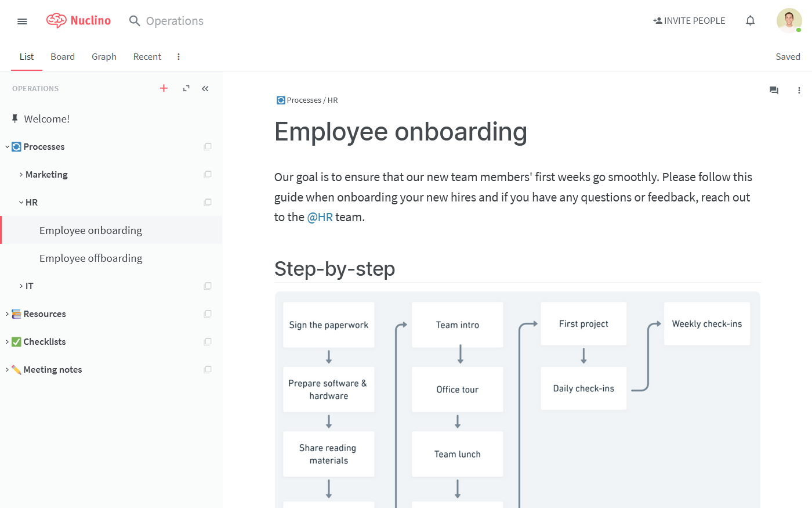Viewport: 812px width, 508px height.
Task: Open the Checklists collection
Action: 45,342
